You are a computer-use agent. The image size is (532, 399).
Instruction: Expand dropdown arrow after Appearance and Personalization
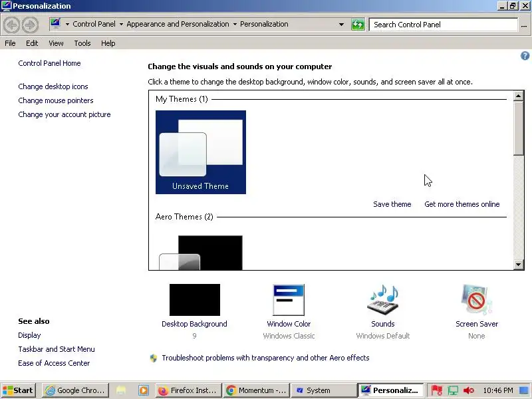[235, 24]
